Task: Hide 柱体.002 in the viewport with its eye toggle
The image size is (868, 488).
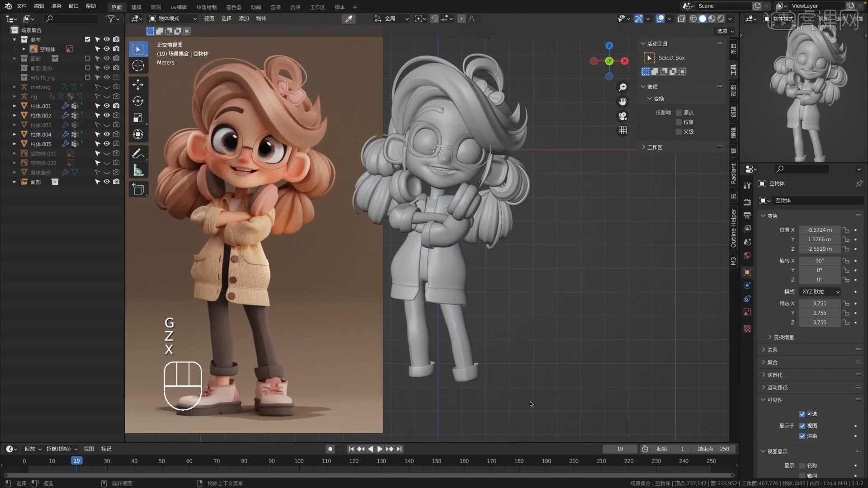Action: point(106,115)
